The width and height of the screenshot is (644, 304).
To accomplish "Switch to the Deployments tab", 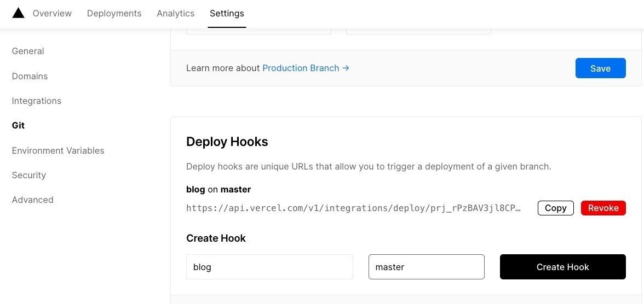I will (x=114, y=13).
